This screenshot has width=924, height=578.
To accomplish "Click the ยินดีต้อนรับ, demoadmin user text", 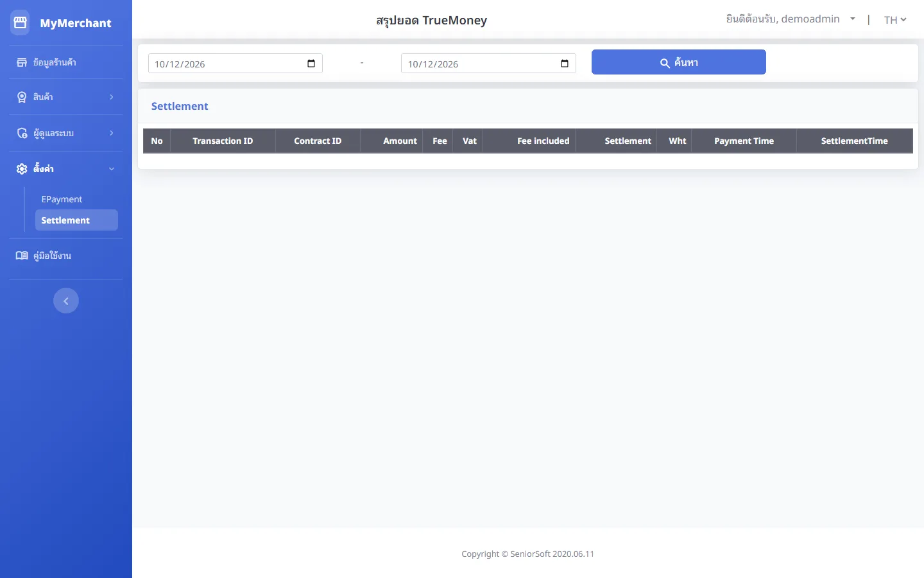I will tap(783, 19).
